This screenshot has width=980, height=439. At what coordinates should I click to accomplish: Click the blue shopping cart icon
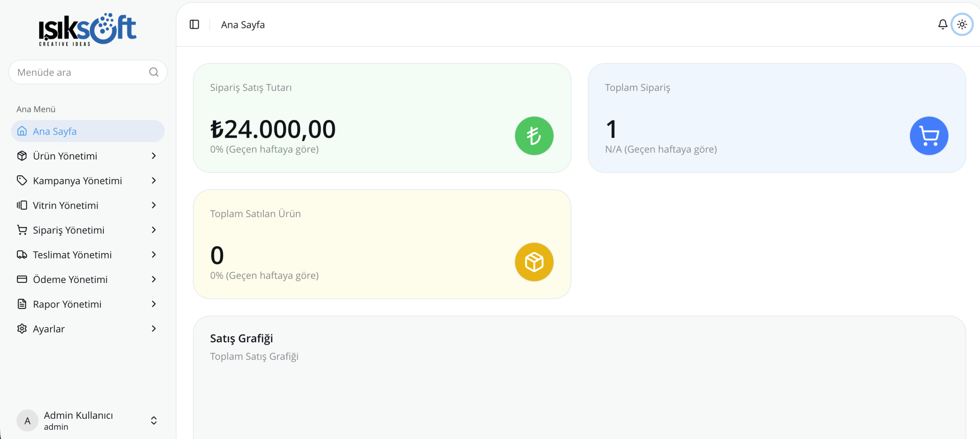(929, 136)
